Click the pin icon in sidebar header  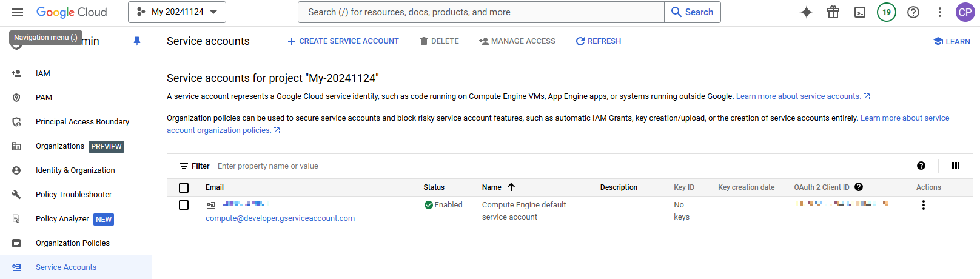click(137, 41)
